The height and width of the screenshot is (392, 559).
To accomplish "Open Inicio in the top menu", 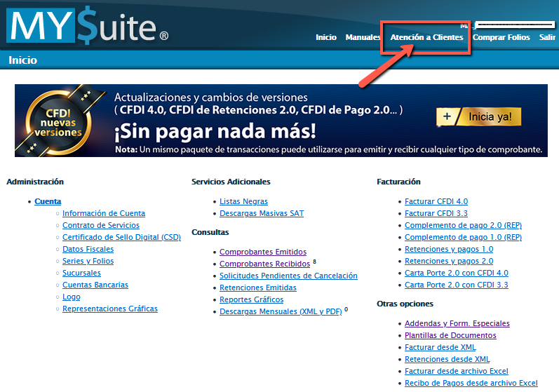I will [326, 37].
